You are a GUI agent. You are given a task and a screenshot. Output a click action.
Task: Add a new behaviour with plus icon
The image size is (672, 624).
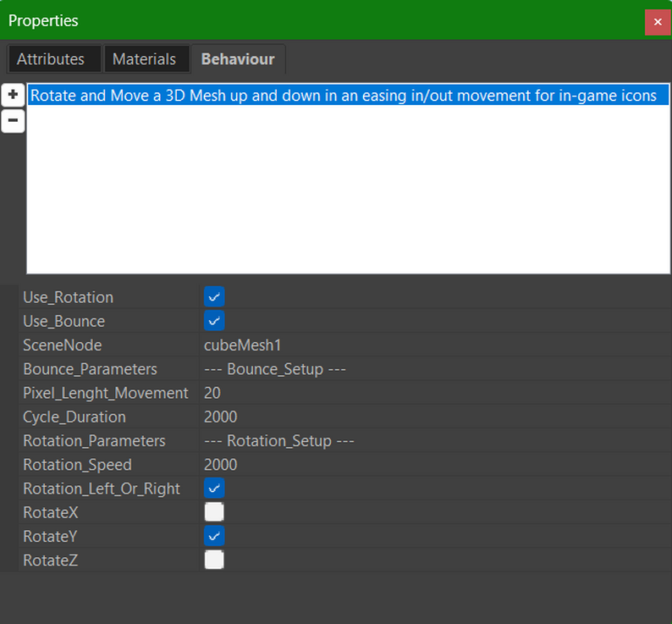pyautogui.click(x=13, y=95)
